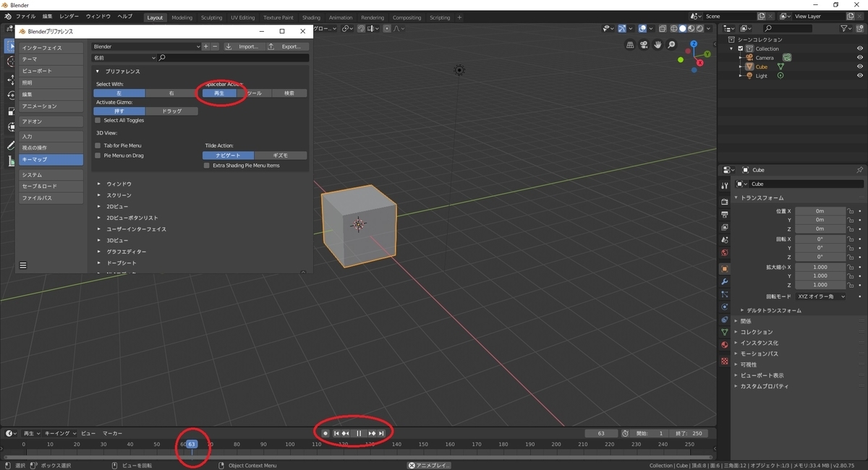Viewport: 868px width, 470px height.
Task: Enable Select All Toggles checkbox
Action: pos(98,120)
